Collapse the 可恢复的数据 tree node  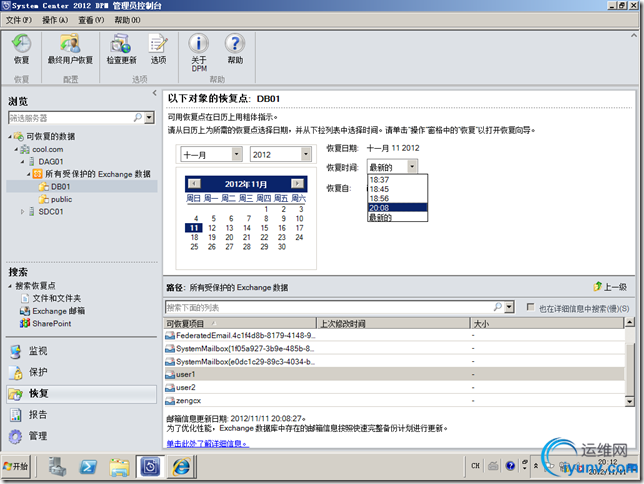click(x=9, y=137)
